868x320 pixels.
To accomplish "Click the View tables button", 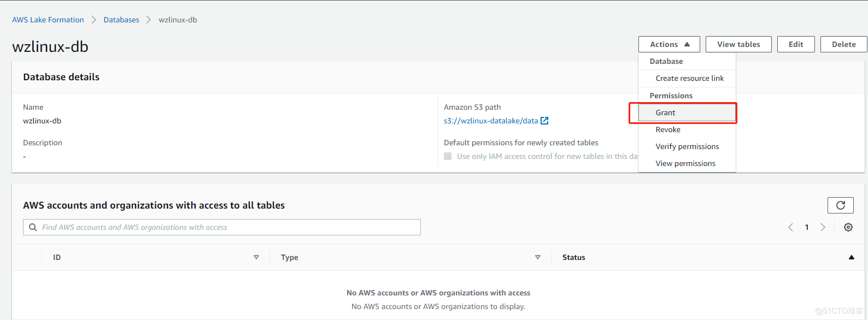I will (738, 44).
